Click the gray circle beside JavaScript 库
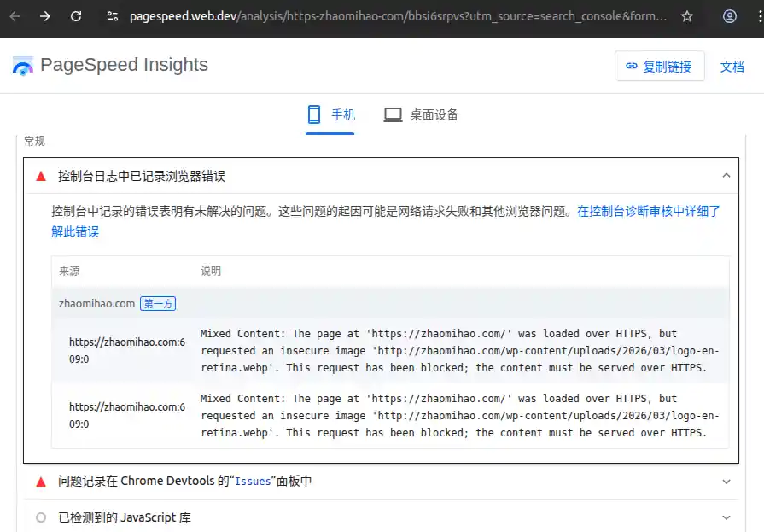764x532 pixels. click(40, 517)
